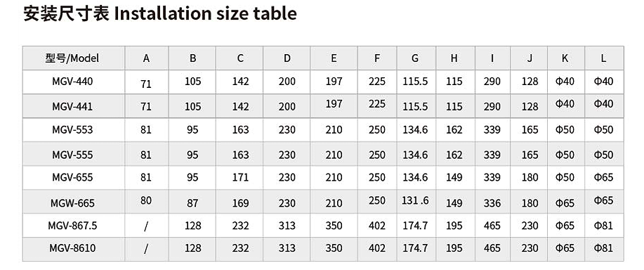The width and height of the screenshot is (644, 270).
Task: Select the MGV-555 model cell
Action: [72, 155]
